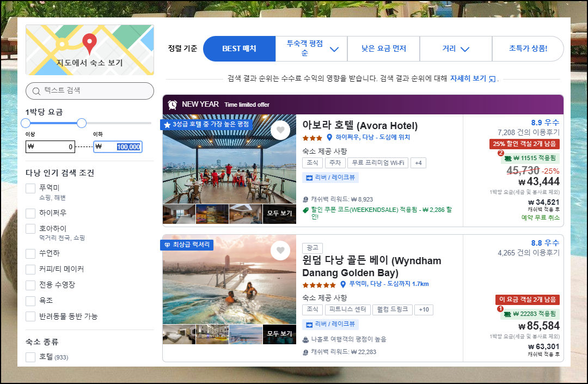Click Avora price ₩ 43,444

point(539,181)
